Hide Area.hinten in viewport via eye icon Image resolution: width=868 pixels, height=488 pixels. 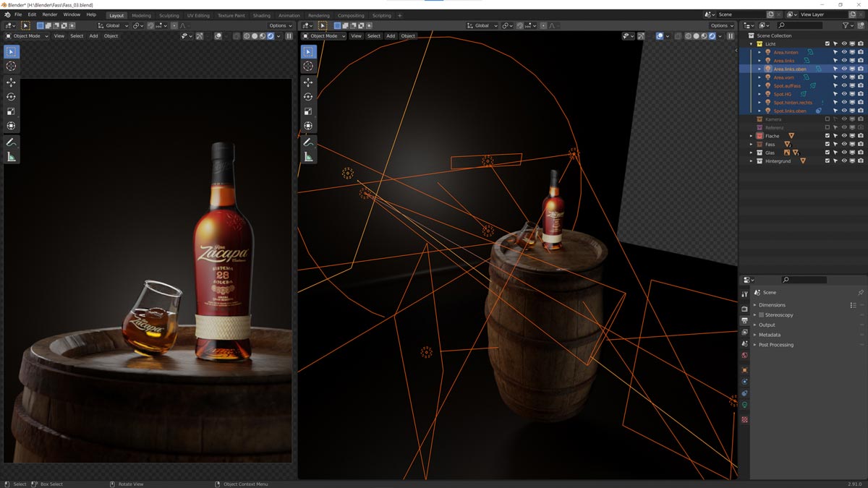click(x=843, y=52)
